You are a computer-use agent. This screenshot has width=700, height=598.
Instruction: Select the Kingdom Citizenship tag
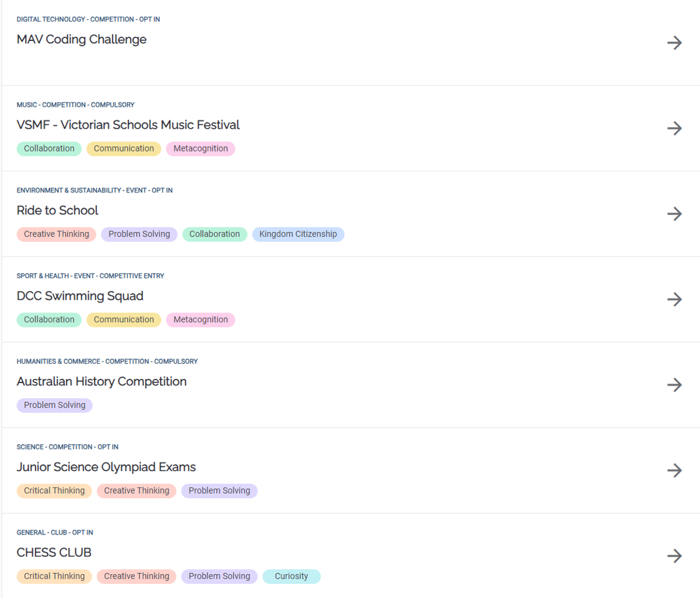(x=298, y=234)
